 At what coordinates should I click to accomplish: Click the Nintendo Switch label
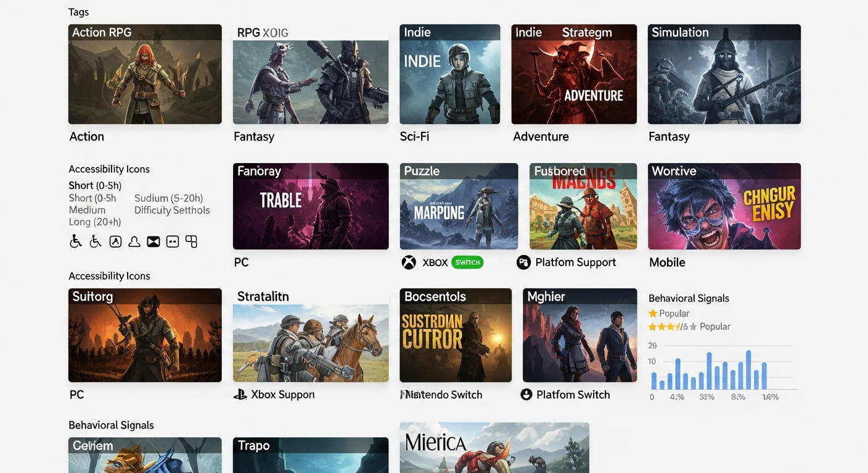(441, 395)
